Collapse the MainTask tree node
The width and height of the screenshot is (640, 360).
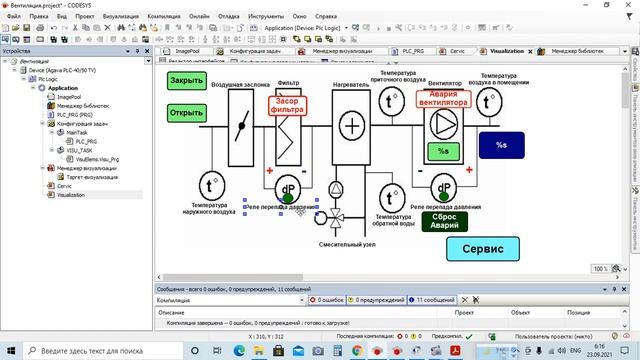click(x=51, y=132)
